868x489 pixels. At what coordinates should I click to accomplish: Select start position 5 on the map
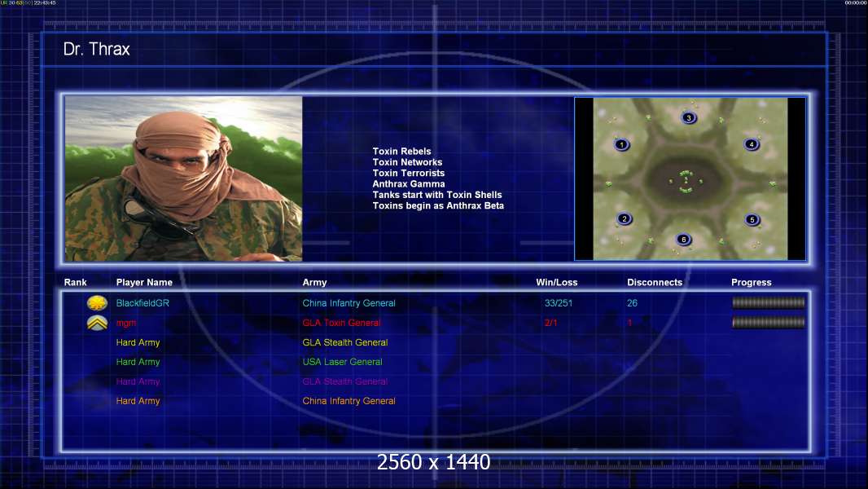pos(752,220)
